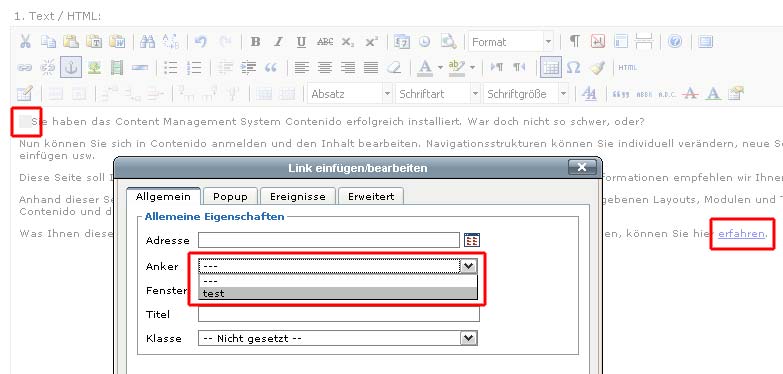Click the cut scissors icon
The image size is (783, 374).
(x=25, y=41)
